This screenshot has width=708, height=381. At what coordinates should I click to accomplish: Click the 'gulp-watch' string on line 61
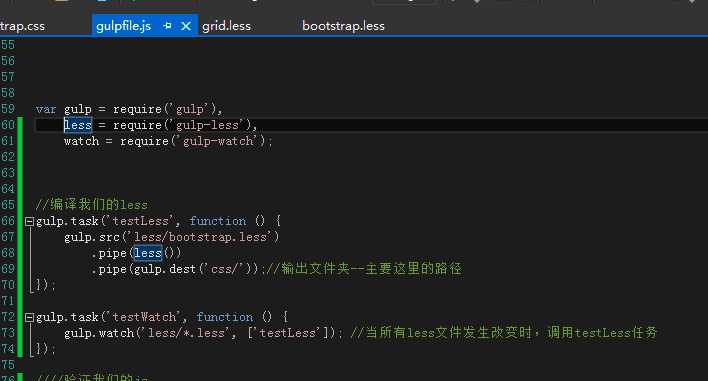(x=218, y=141)
